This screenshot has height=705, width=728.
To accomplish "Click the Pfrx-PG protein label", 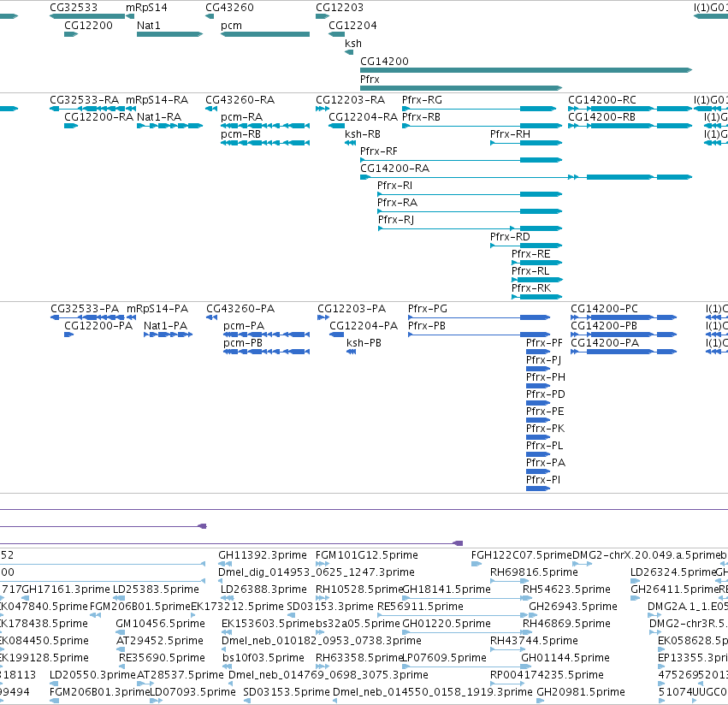I will click(427, 309).
